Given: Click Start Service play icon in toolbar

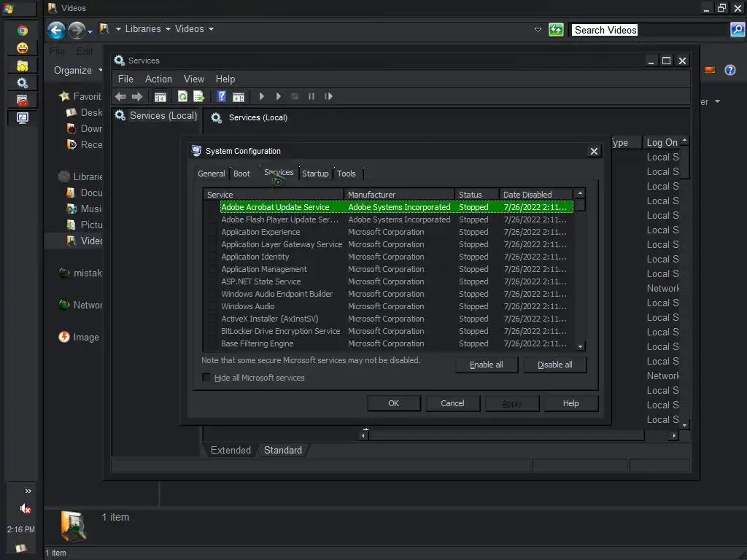Looking at the screenshot, I should tap(262, 97).
